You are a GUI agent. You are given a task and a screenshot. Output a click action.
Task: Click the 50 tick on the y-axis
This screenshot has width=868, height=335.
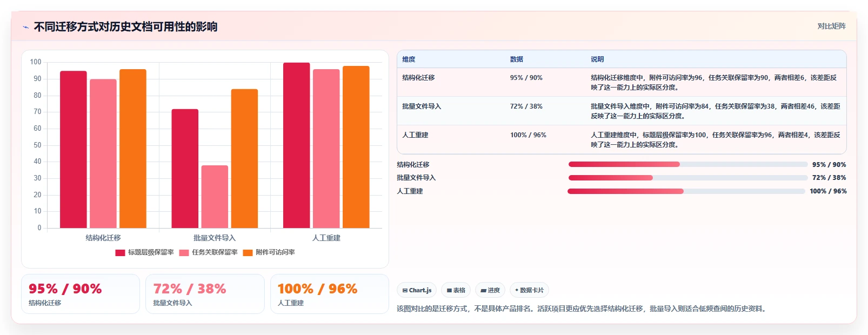tap(37, 145)
